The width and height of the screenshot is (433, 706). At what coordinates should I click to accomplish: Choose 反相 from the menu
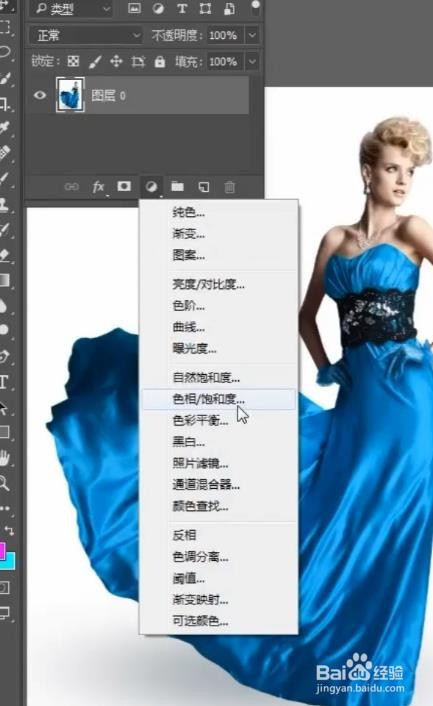click(218, 535)
